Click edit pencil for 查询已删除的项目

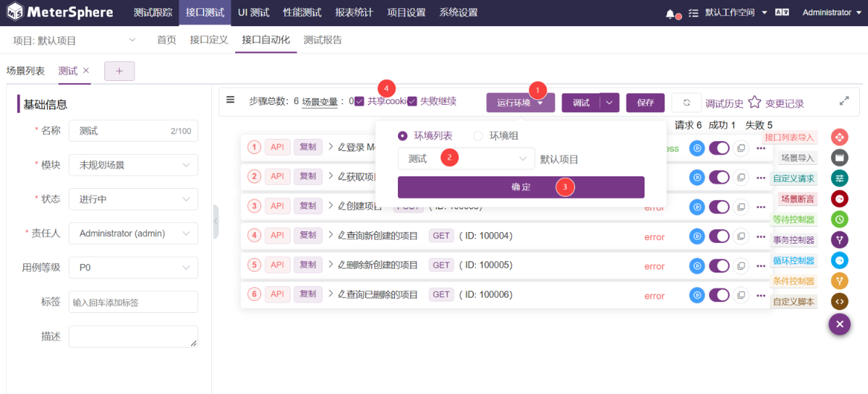pyautogui.click(x=341, y=294)
